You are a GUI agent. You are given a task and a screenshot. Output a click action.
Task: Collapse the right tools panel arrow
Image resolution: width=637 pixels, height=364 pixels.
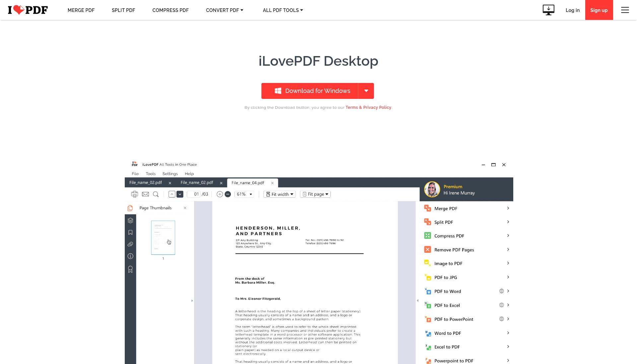tap(417, 301)
